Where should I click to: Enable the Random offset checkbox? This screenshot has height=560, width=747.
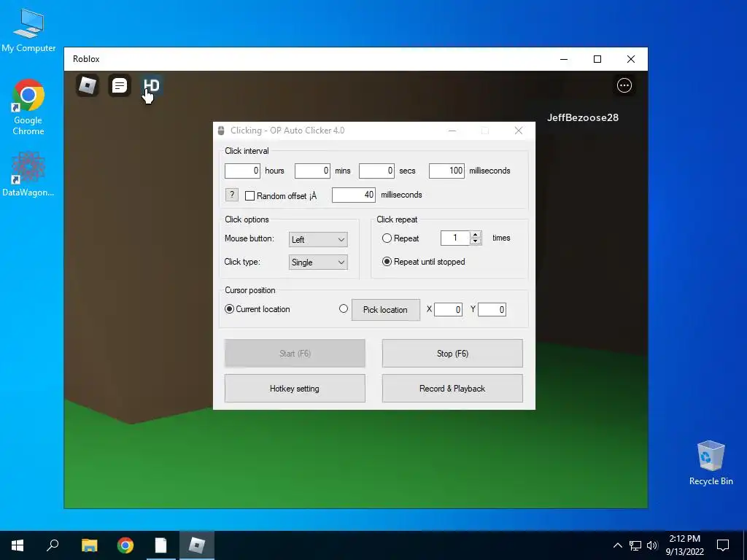click(249, 195)
